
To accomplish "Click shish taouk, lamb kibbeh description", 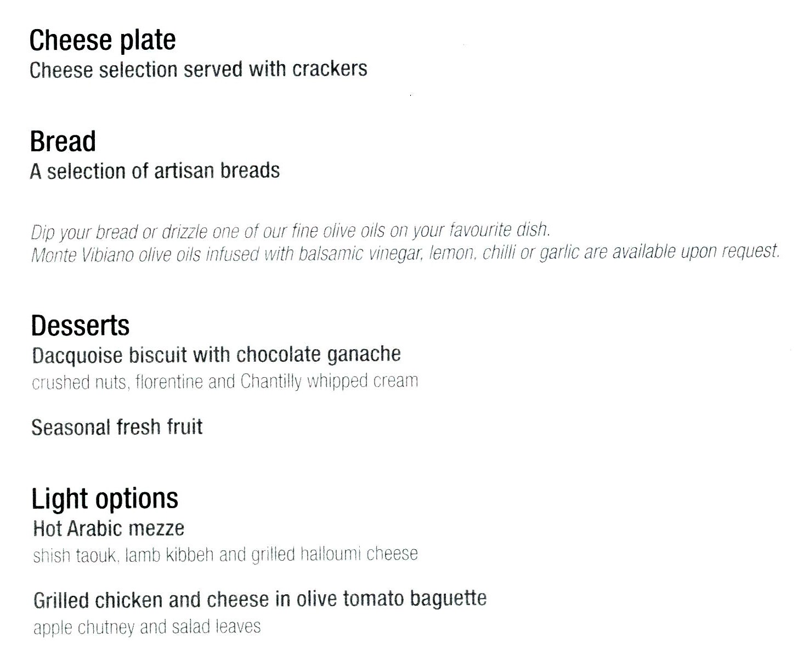I will click(x=225, y=555).
